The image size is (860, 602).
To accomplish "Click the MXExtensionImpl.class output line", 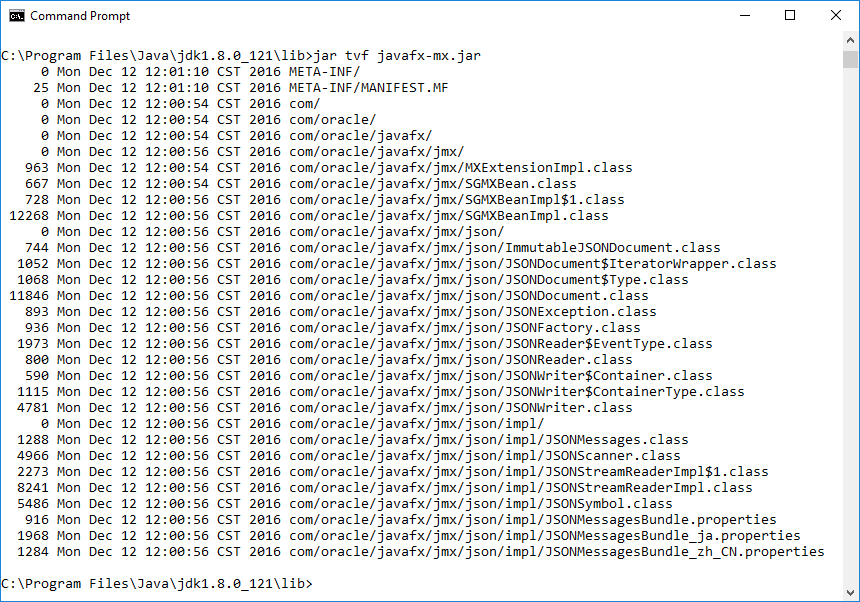I will coord(460,168).
